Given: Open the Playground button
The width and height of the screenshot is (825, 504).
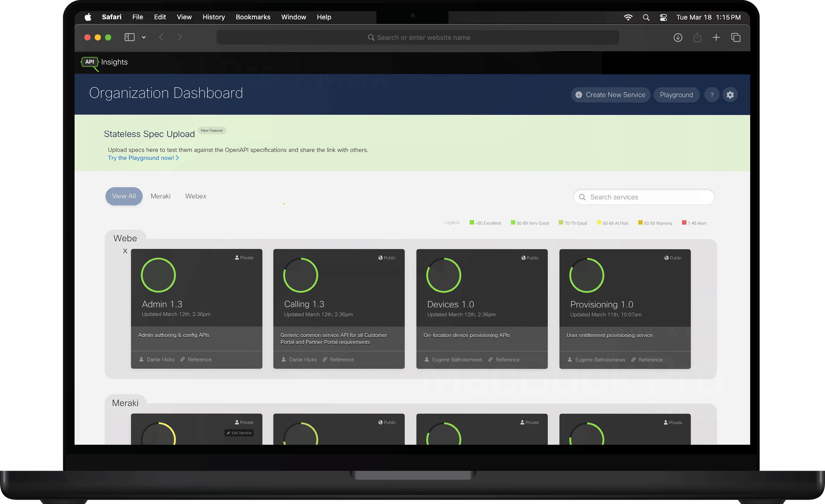Looking at the screenshot, I should pyautogui.click(x=676, y=95).
